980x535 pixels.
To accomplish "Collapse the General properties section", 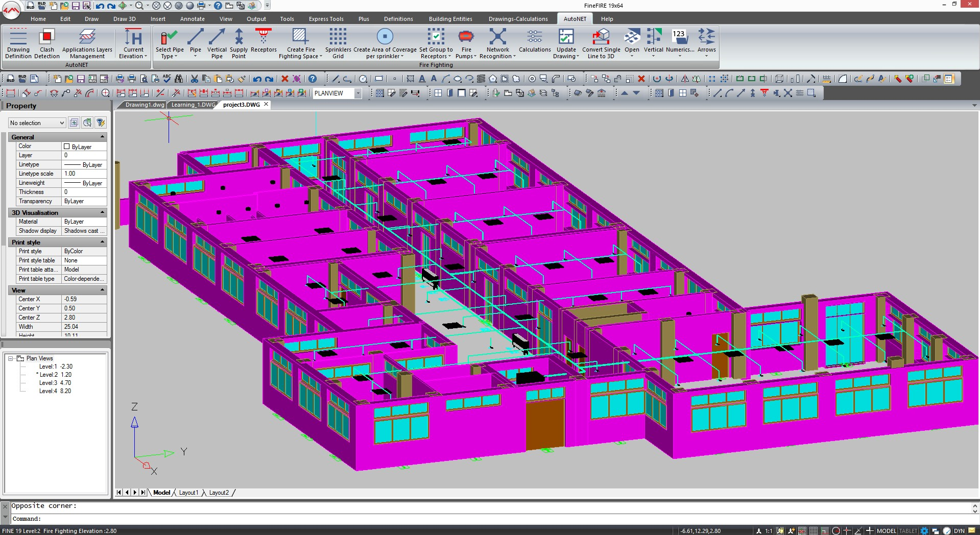I will click(102, 137).
